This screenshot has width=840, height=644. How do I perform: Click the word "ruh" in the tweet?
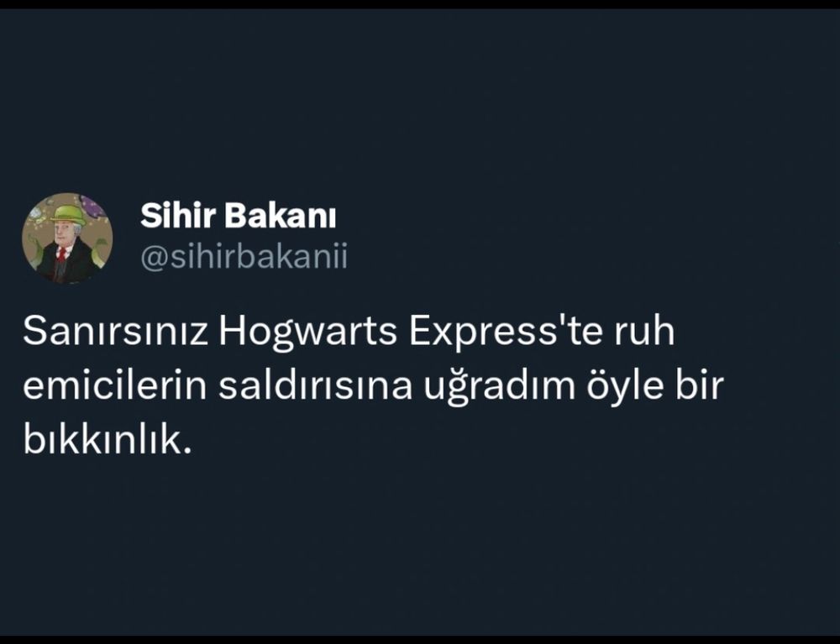click(644, 332)
